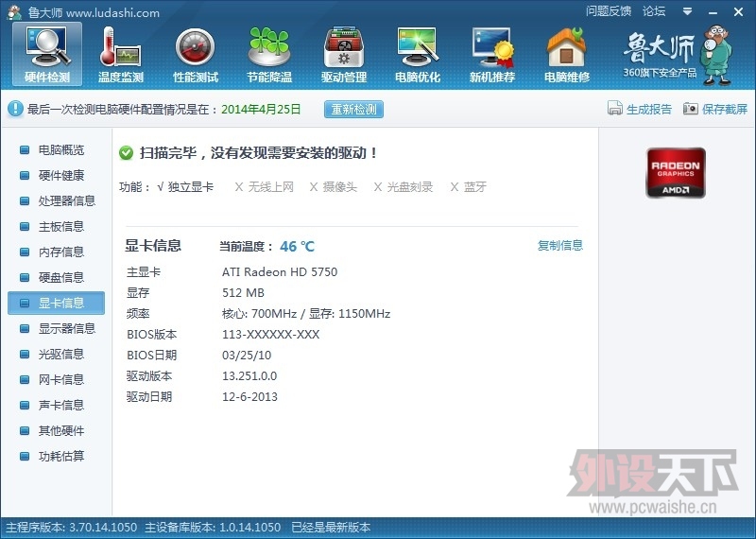Close the 鲁大师 window
The width and height of the screenshot is (756, 539).
coord(738,12)
